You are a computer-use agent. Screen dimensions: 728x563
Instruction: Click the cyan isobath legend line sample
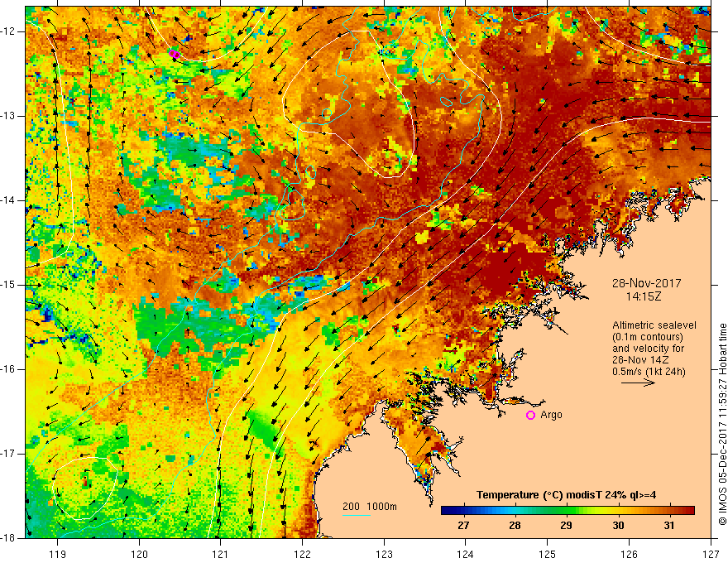coord(357,515)
